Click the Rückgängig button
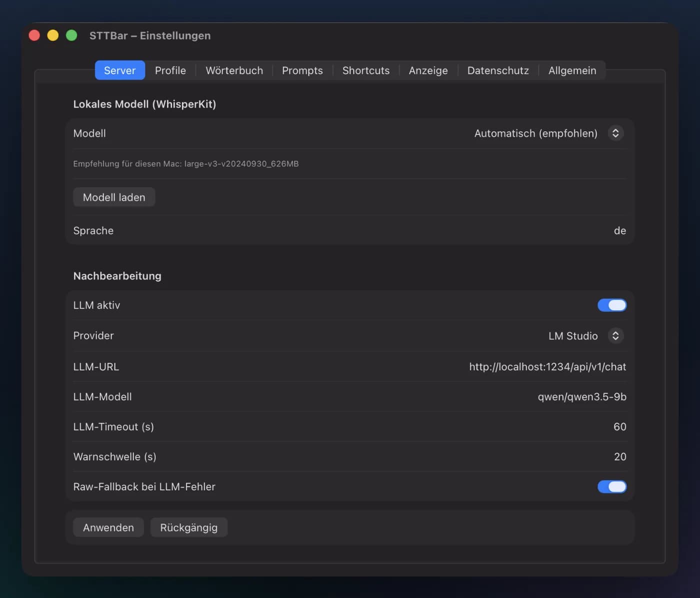Image resolution: width=700 pixels, height=598 pixels. click(188, 527)
